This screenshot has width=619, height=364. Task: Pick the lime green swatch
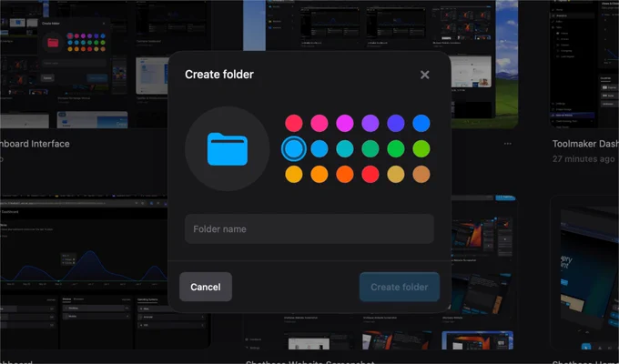click(421, 149)
